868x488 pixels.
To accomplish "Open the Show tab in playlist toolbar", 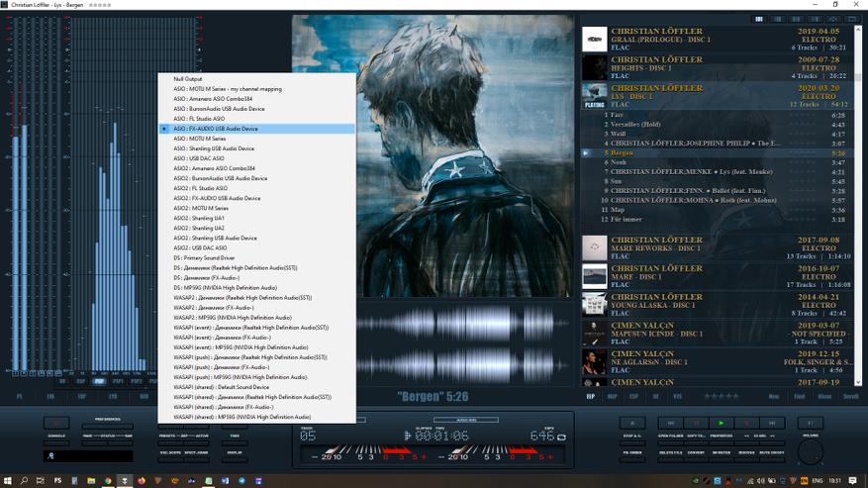I will [824, 397].
